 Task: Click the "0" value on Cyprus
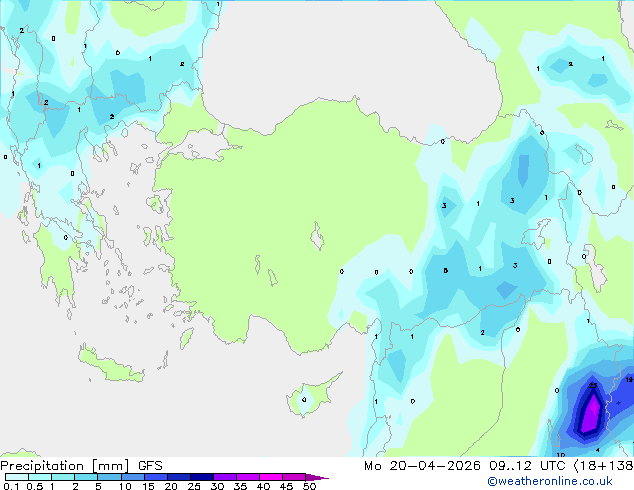point(304,400)
